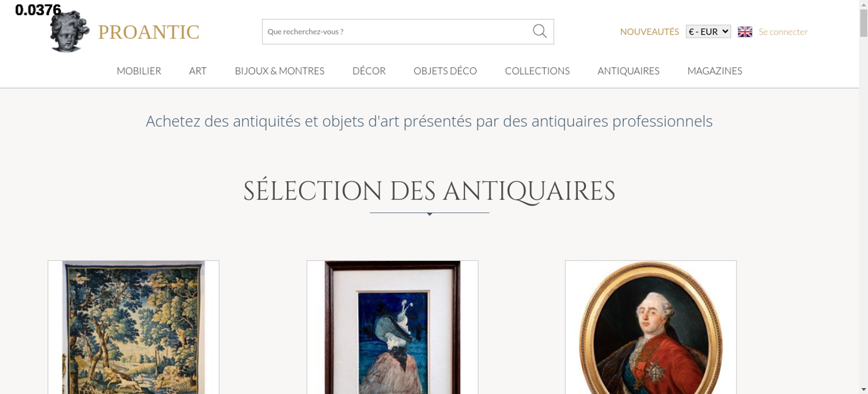Open the forest tapestry thumbnail
Image resolution: width=868 pixels, height=394 pixels.
(133, 327)
